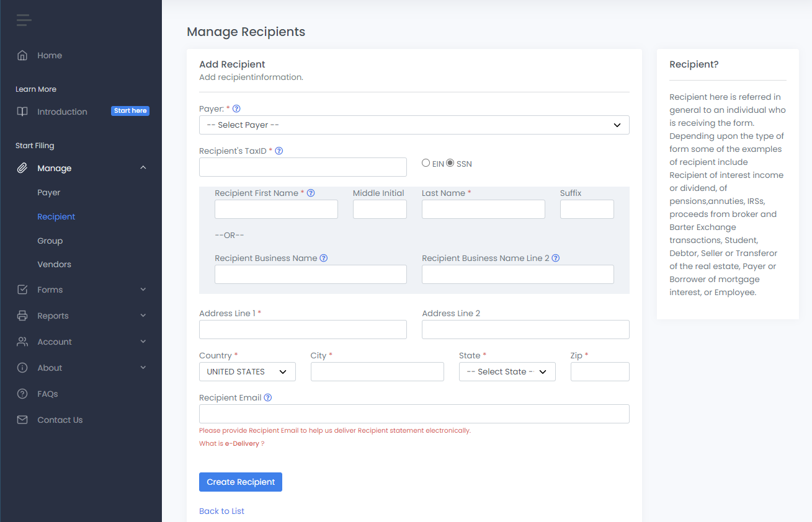Click into the Address Line 1 field
Viewport: 812px width, 522px height.
(x=303, y=330)
